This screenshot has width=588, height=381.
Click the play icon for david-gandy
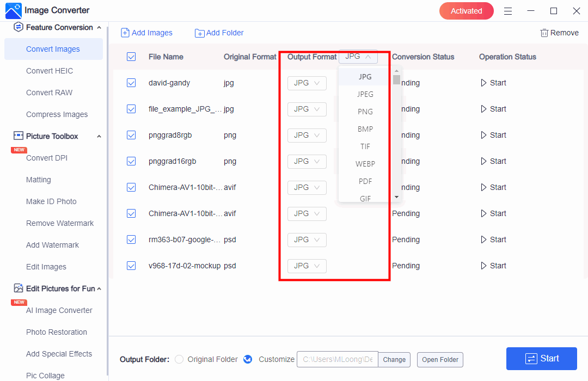[x=483, y=83]
